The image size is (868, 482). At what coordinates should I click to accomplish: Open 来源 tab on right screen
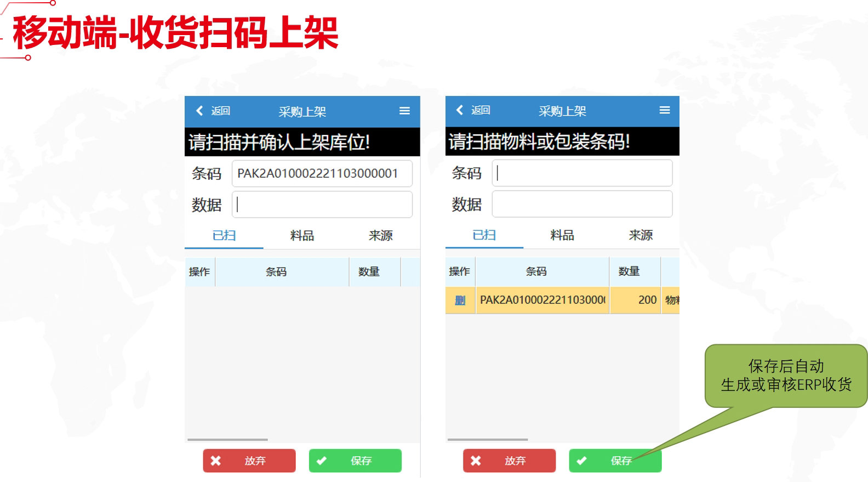(641, 235)
